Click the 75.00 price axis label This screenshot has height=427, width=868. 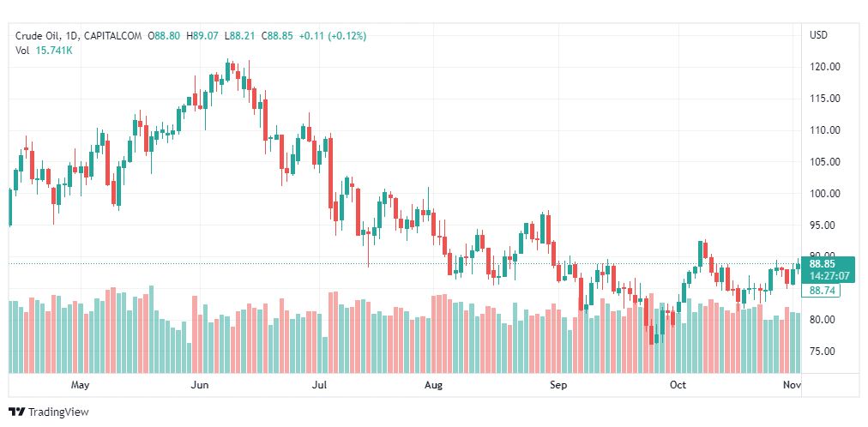point(822,352)
